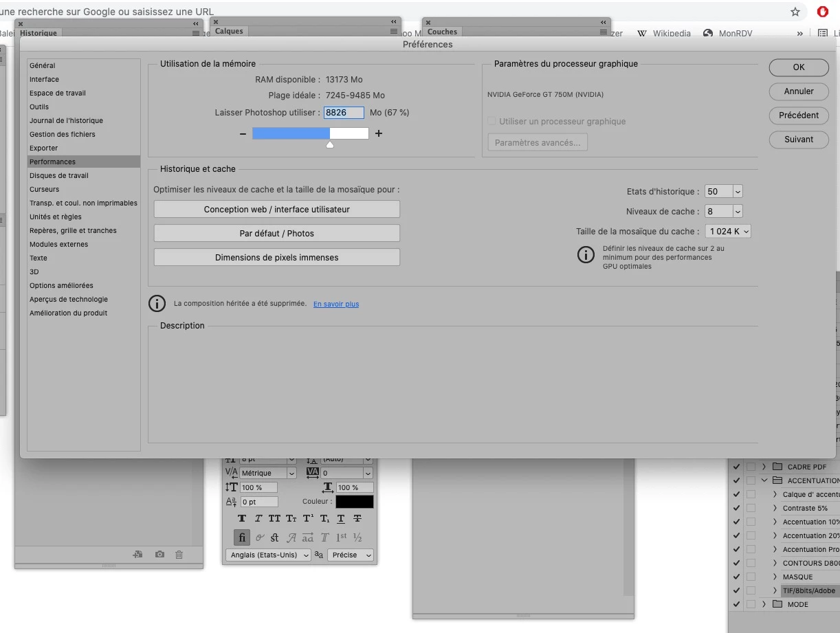Apply strikethrough text style
Image resolution: width=840 pixels, height=633 pixels.
pyautogui.click(x=357, y=519)
